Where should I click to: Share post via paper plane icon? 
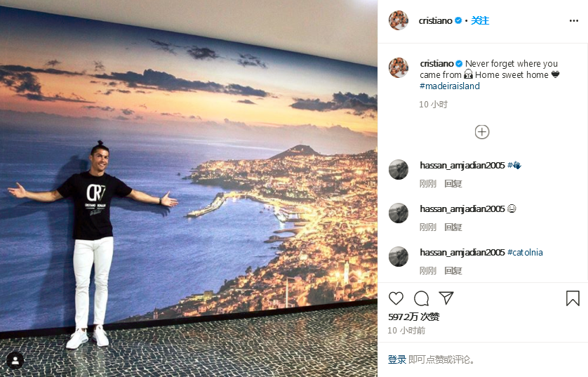pos(446,298)
